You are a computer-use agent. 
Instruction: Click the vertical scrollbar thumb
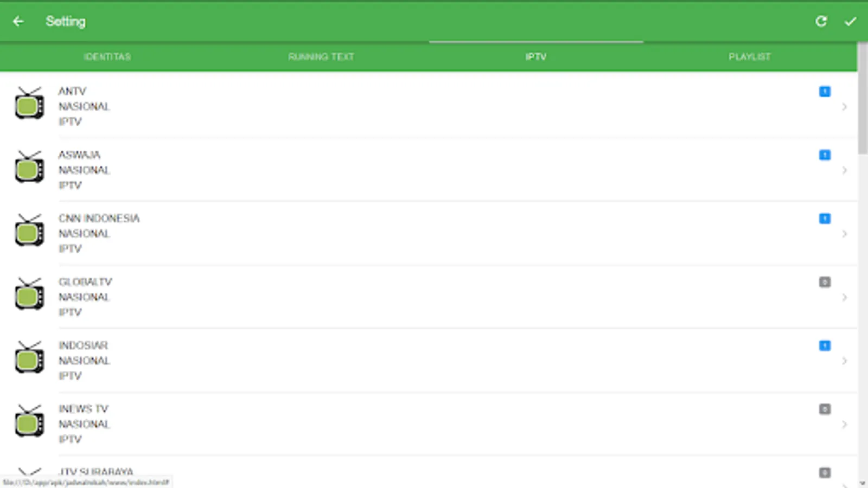coord(863,99)
